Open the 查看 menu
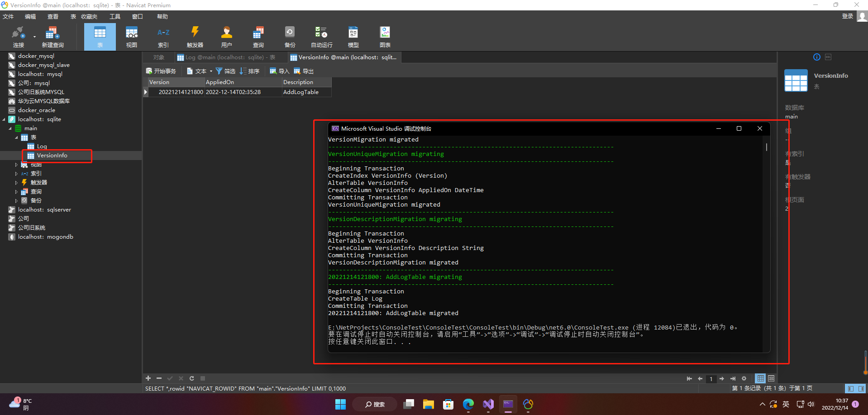 pyautogui.click(x=53, y=17)
